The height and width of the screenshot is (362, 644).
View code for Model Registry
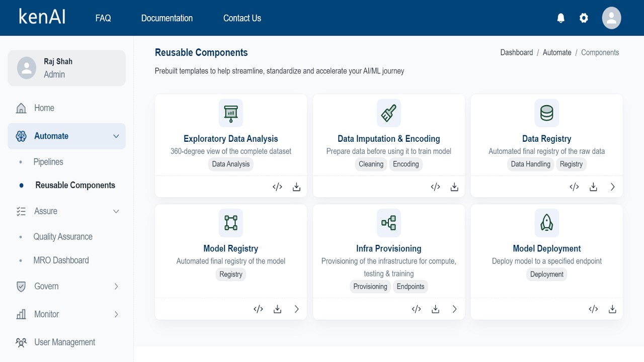coord(258,309)
